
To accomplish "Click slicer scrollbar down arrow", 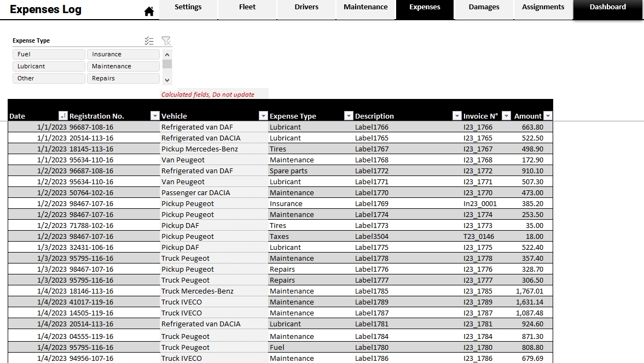I will [x=167, y=80].
